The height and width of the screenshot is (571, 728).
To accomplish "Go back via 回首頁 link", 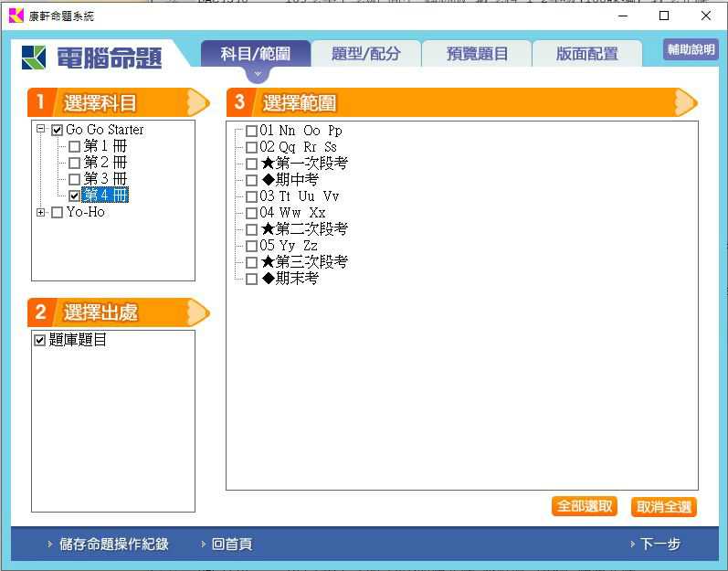I will 232,544.
